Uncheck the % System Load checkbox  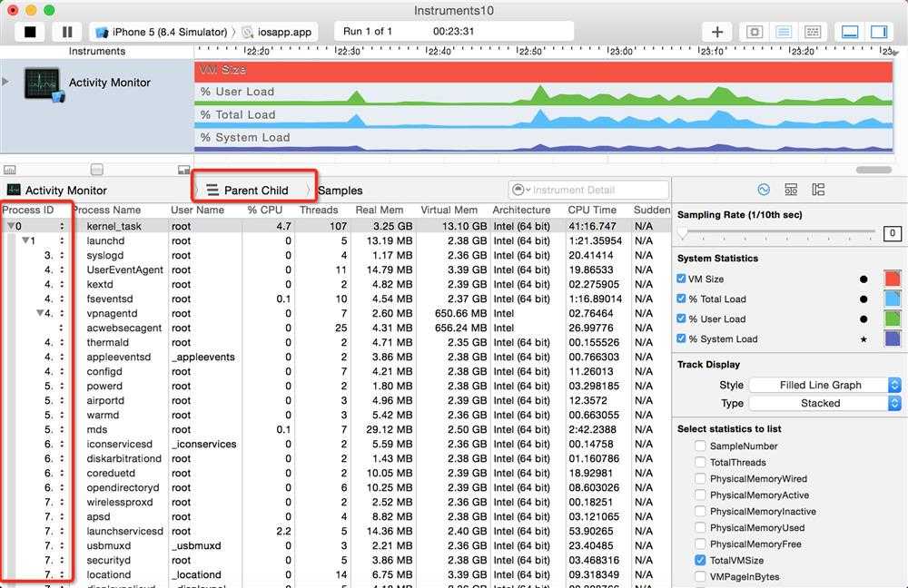681,338
